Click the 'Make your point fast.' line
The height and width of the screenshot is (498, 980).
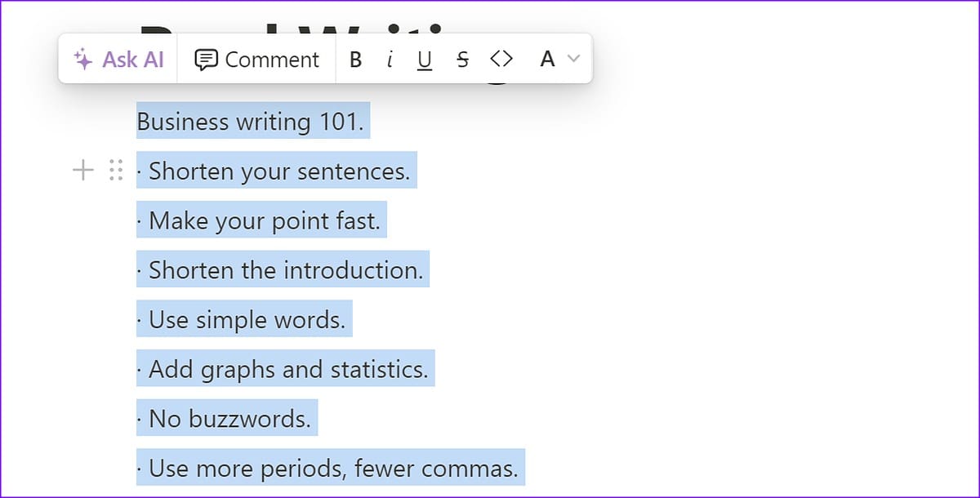point(261,220)
